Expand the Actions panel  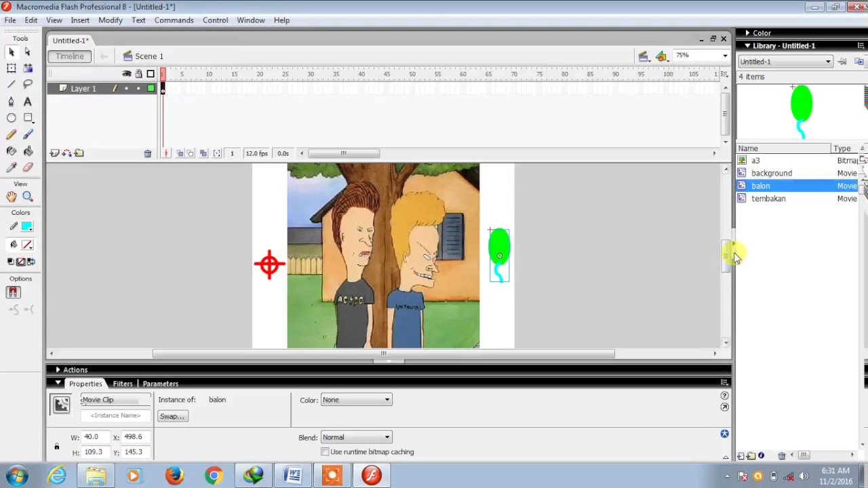coord(58,370)
